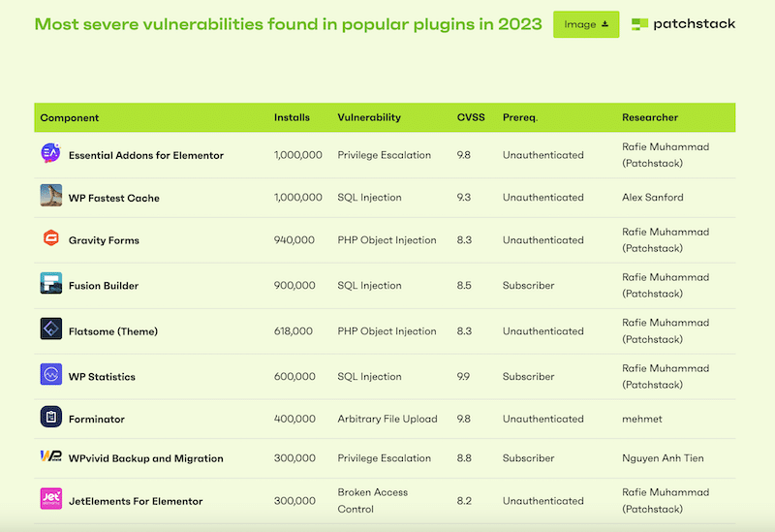
Task: Click Privilege Escalation in Essential Addons row
Action: click(x=384, y=155)
